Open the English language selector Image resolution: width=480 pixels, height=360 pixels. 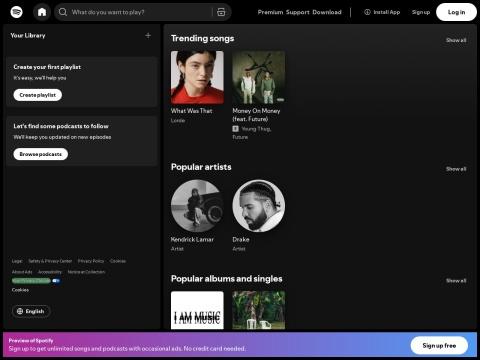click(x=31, y=311)
